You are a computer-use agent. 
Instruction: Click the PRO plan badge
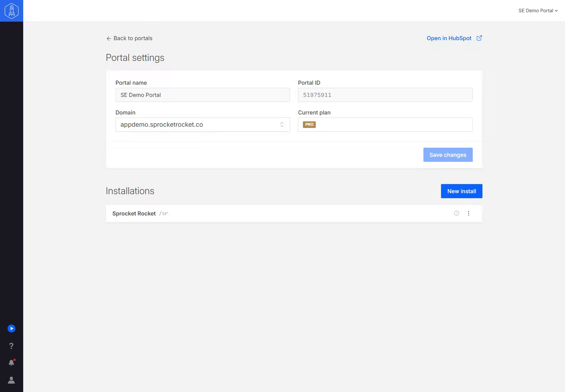[309, 124]
